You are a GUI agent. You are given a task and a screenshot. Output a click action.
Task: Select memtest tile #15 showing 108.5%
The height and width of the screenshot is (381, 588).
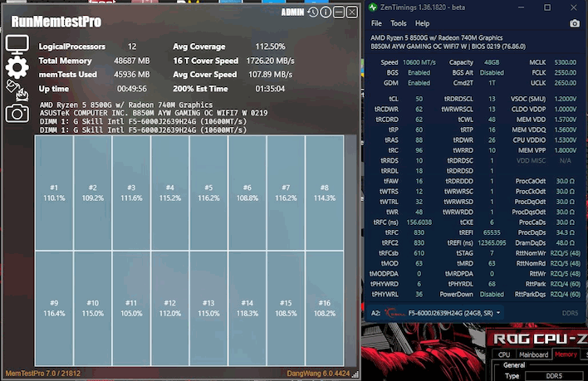(286, 308)
